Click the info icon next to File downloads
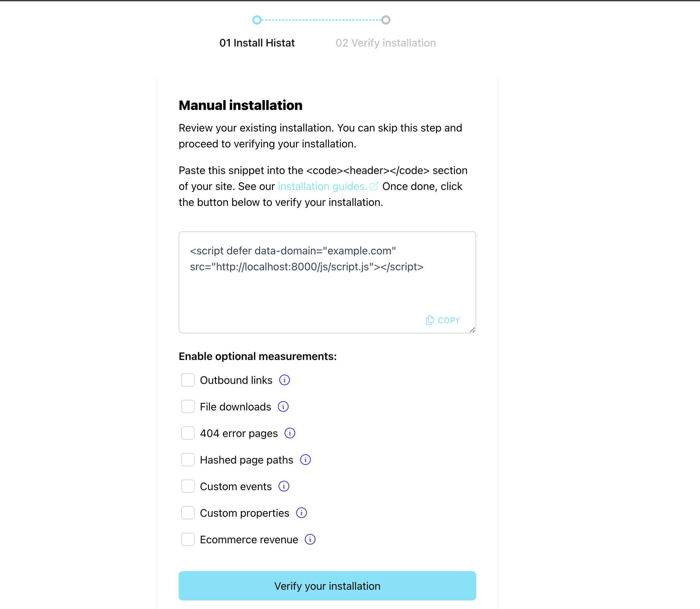Screen dimensions: 700x609 [283, 406]
